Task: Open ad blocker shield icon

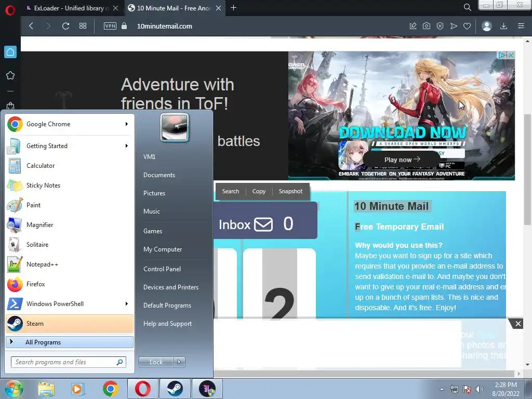Action: click(440, 26)
